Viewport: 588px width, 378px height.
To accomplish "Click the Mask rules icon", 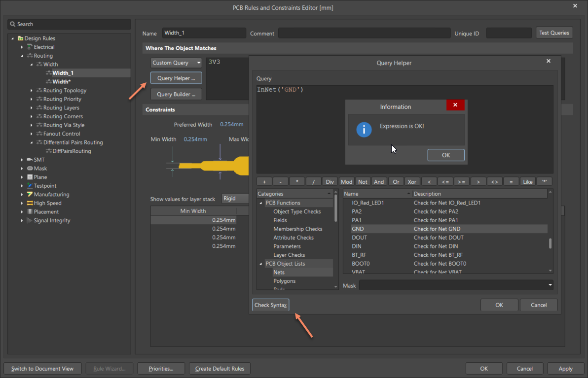I will coord(30,169).
